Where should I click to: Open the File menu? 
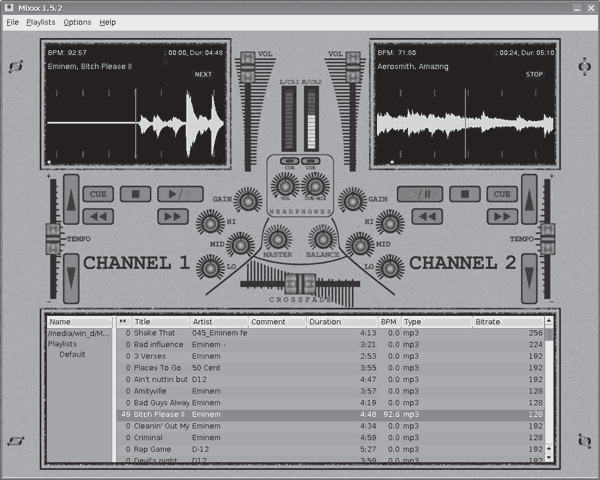click(x=12, y=22)
